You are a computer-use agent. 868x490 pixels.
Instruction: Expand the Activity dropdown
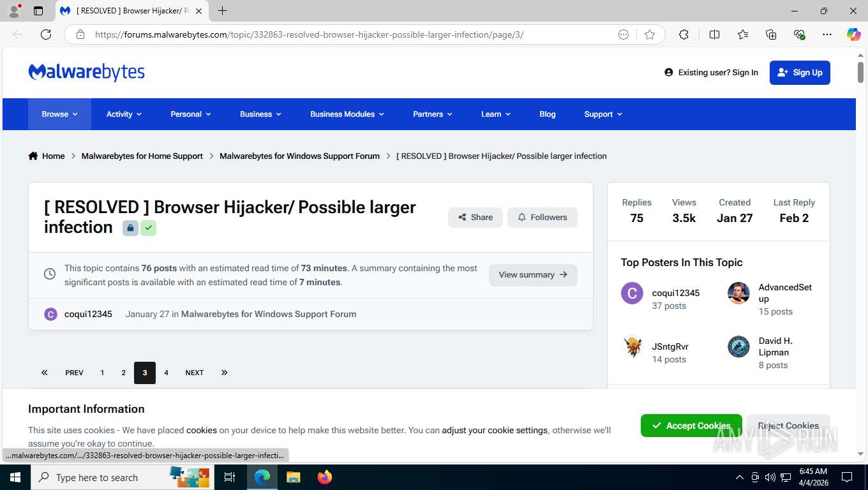pyautogui.click(x=124, y=114)
